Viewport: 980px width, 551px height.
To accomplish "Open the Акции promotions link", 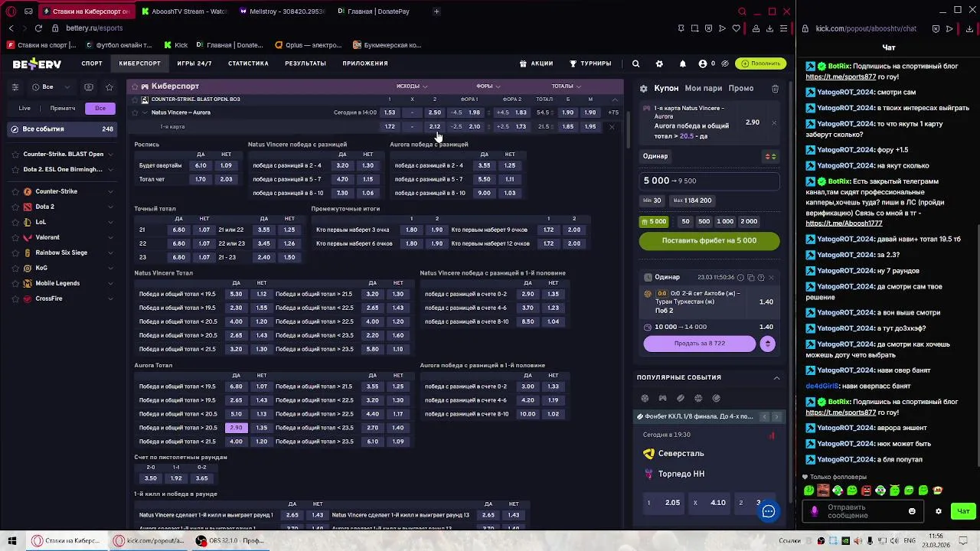I will tap(536, 64).
